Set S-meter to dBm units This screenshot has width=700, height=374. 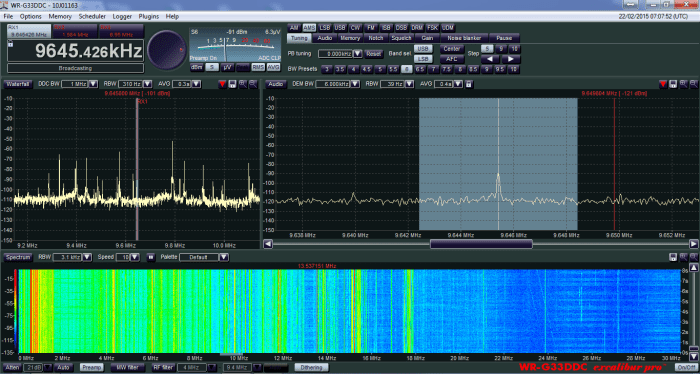point(197,67)
